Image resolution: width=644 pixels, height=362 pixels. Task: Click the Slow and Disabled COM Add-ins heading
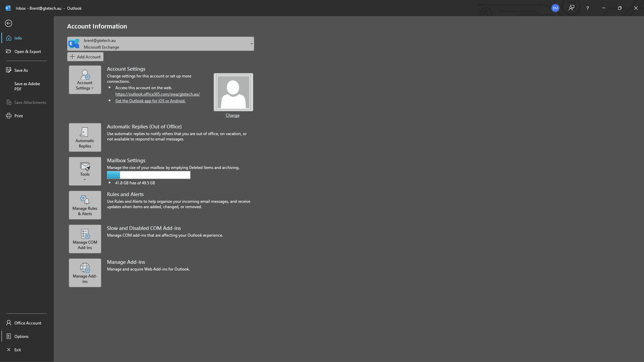tap(144, 228)
